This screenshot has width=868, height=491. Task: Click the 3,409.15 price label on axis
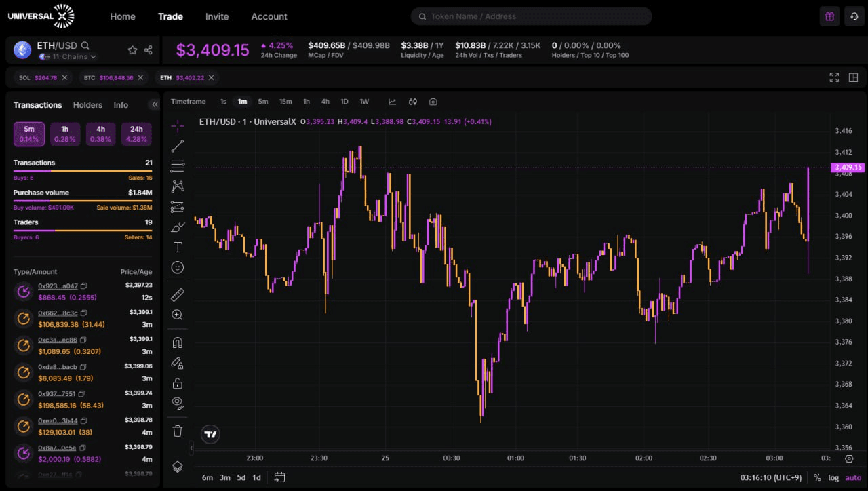tap(848, 167)
